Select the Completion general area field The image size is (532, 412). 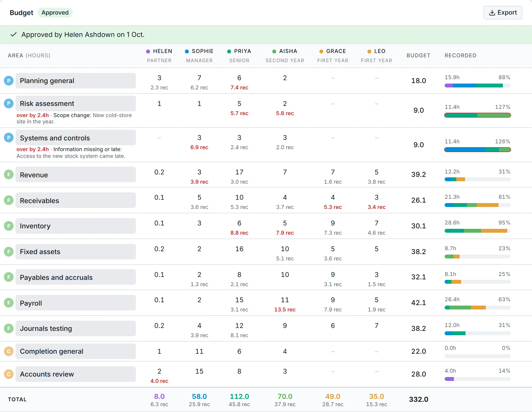point(76,352)
